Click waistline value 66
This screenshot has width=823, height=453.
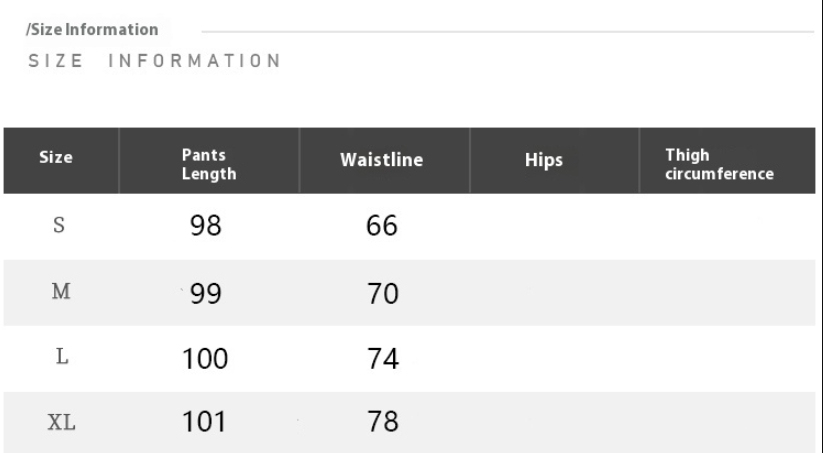point(382,226)
